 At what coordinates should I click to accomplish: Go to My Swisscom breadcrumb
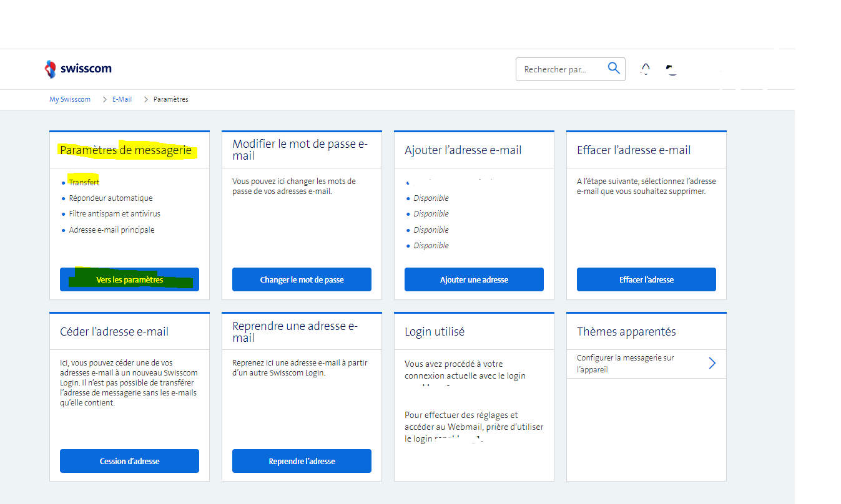pyautogui.click(x=70, y=99)
